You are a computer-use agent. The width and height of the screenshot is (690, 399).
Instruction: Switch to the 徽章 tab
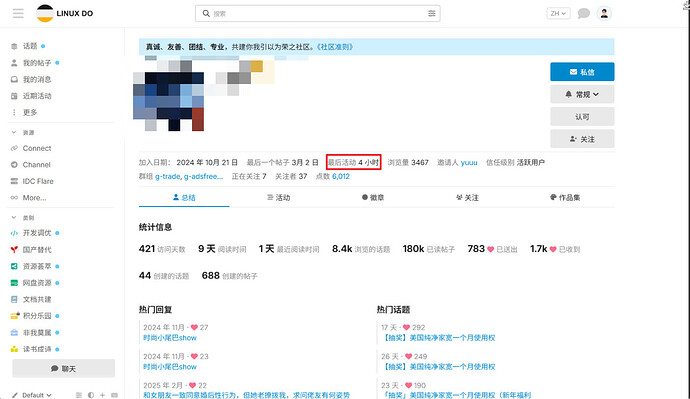373,198
